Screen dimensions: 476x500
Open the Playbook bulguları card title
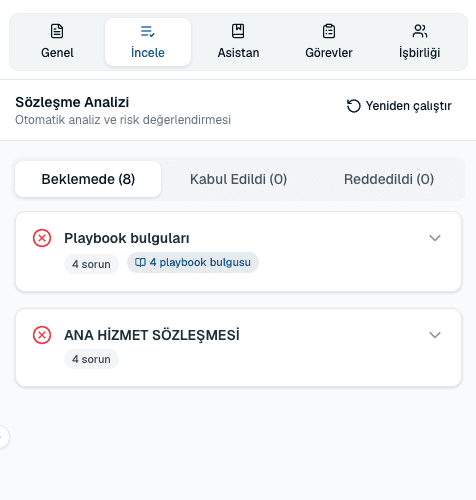pos(127,238)
